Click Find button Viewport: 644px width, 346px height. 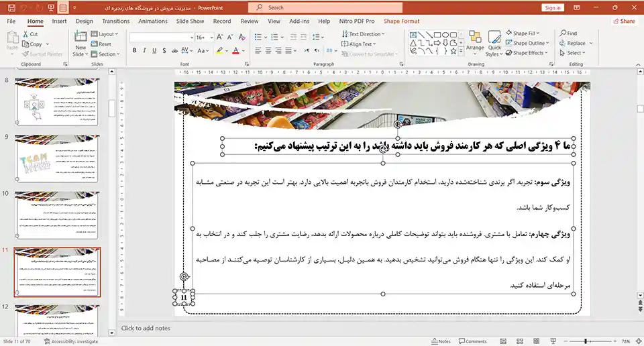point(568,34)
